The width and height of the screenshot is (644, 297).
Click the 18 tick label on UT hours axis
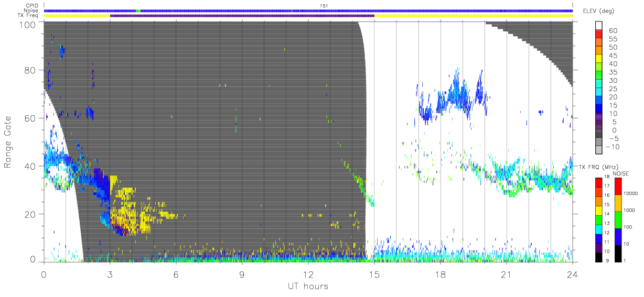(x=441, y=274)
